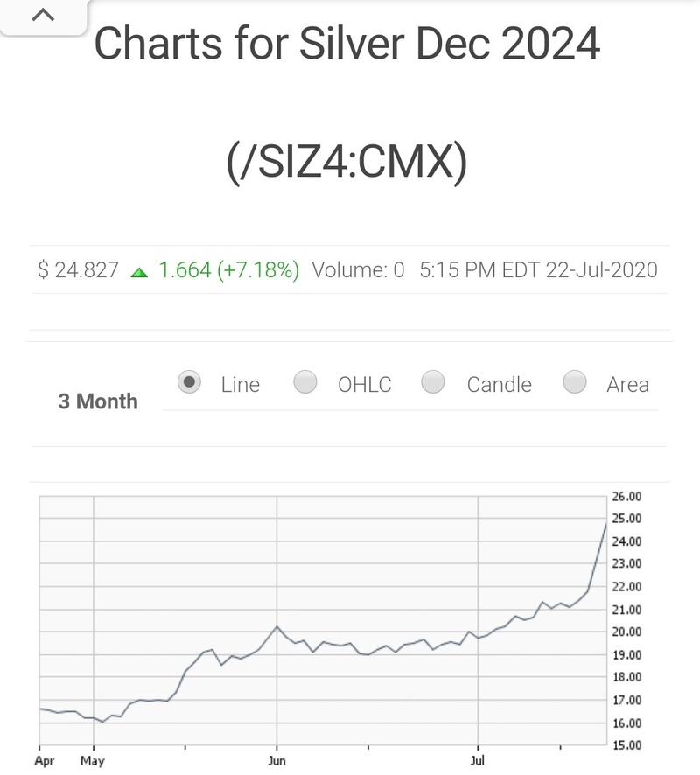Click the 20.00 value on the price axis

[626, 632]
